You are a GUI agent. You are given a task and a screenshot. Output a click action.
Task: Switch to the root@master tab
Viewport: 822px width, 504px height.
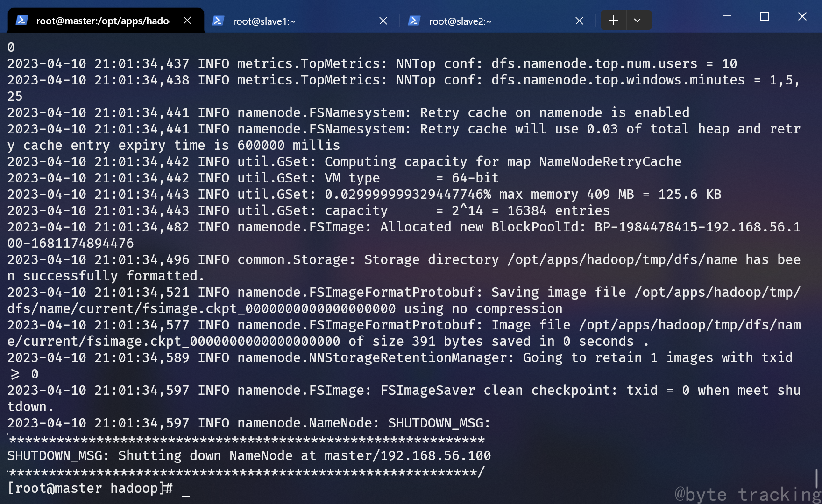click(x=106, y=21)
